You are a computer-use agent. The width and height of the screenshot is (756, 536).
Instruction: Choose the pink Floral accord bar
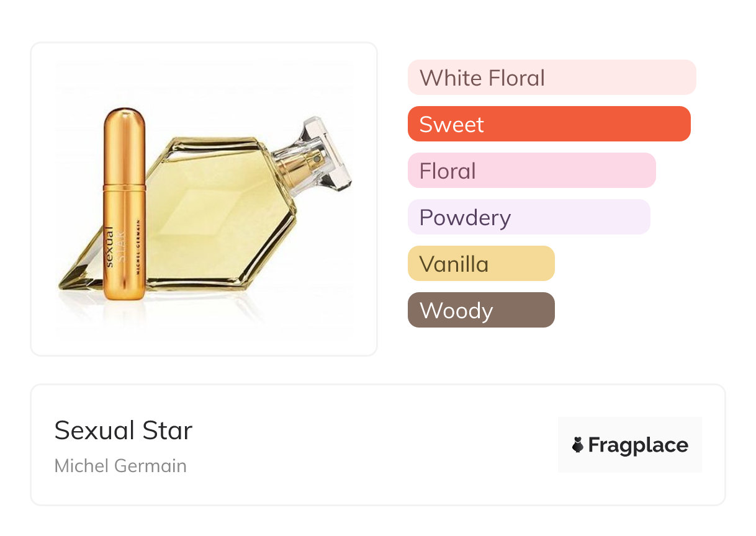[x=531, y=171]
